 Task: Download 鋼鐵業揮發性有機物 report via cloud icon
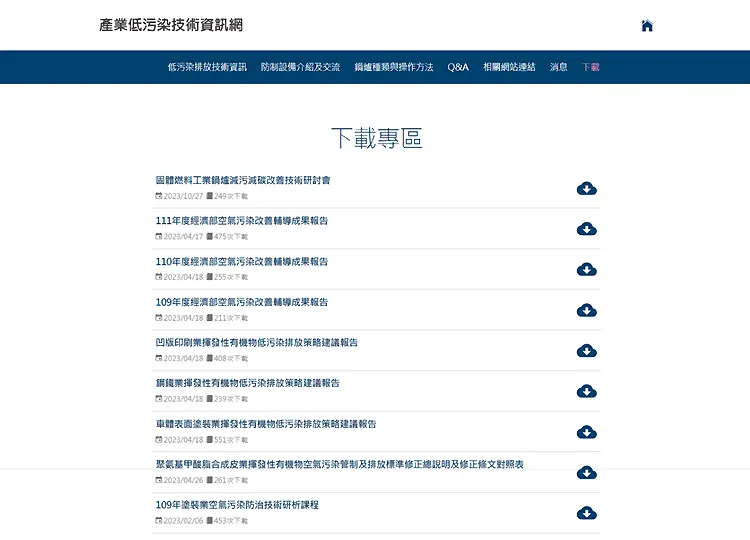pos(587,391)
